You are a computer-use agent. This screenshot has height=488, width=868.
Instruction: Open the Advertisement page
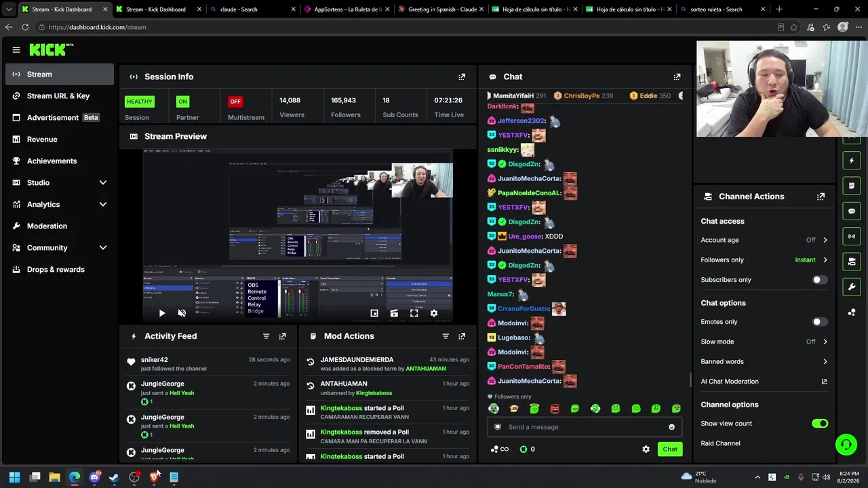(60, 118)
